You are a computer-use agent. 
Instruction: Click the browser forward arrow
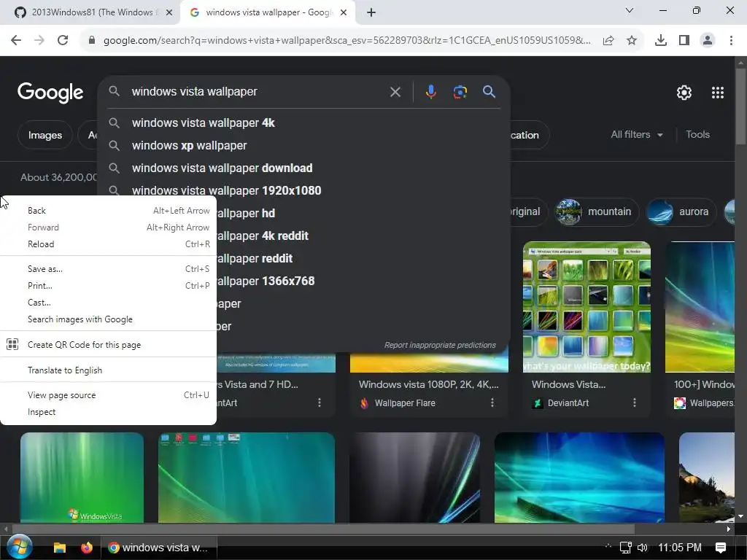point(39,41)
